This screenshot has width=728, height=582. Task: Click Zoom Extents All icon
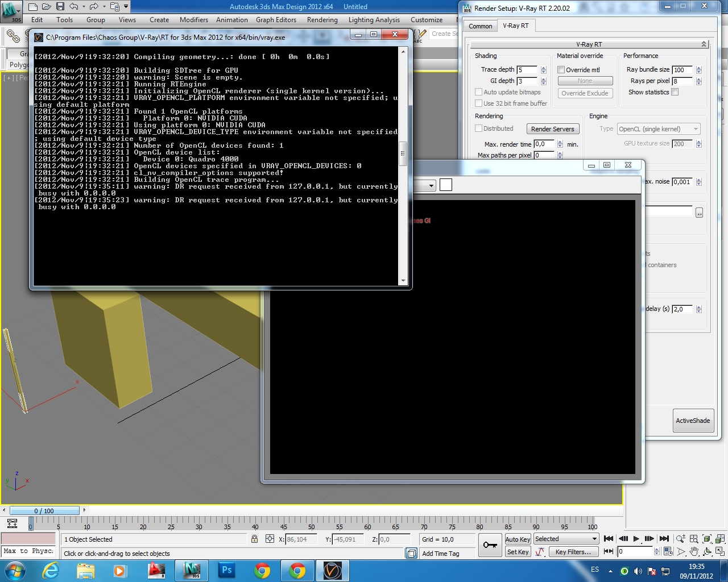click(x=720, y=539)
